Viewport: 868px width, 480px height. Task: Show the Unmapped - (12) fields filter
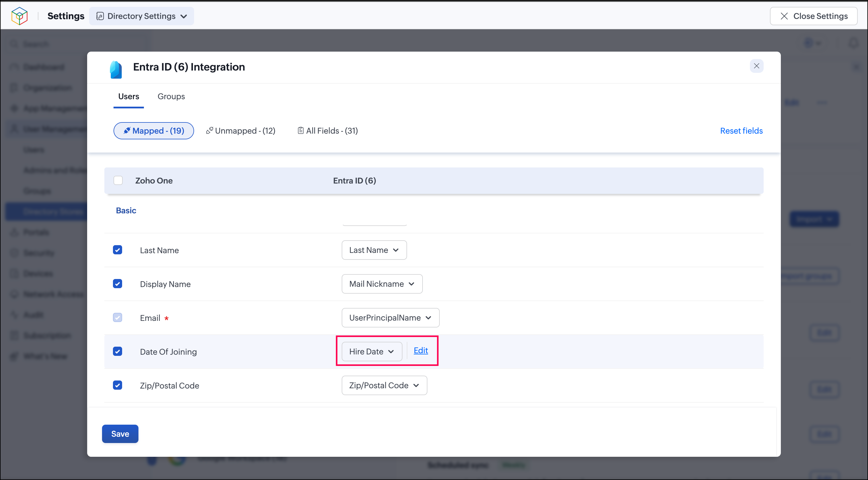[x=241, y=131]
